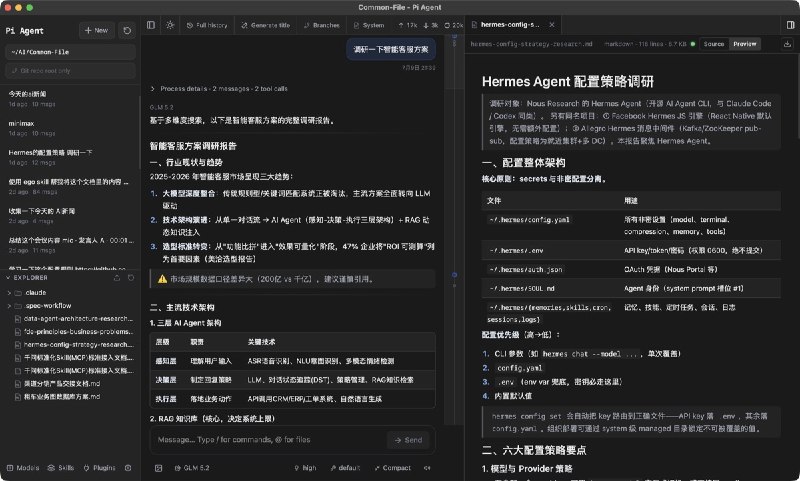Open the Models panel

click(x=23, y=468)
